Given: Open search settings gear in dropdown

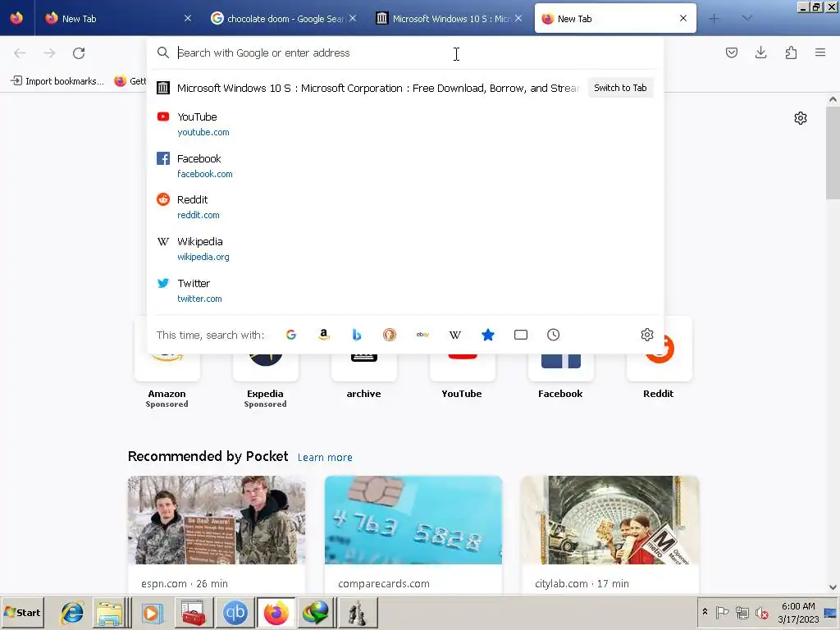Looking at the screenshot, I should (x=647, y=335).
